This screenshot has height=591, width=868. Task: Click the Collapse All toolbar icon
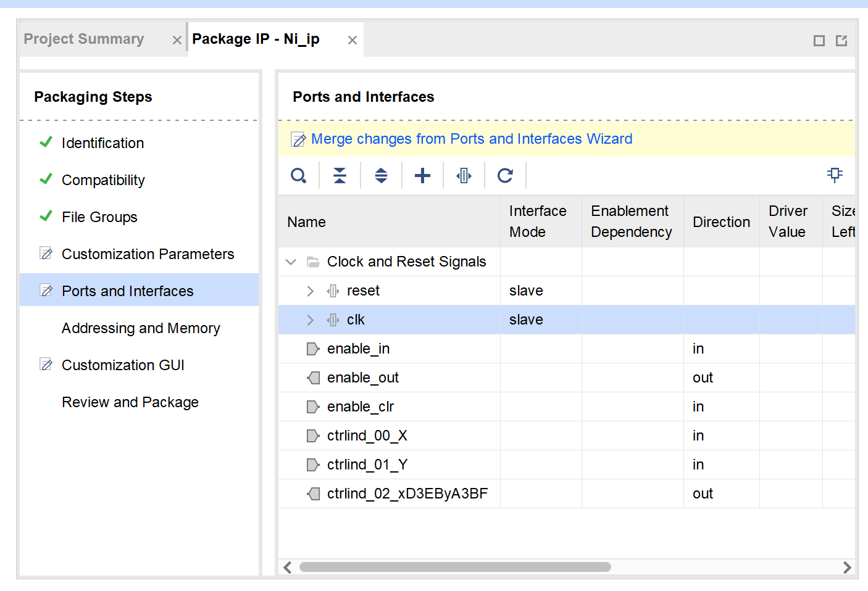coord(340,176)
